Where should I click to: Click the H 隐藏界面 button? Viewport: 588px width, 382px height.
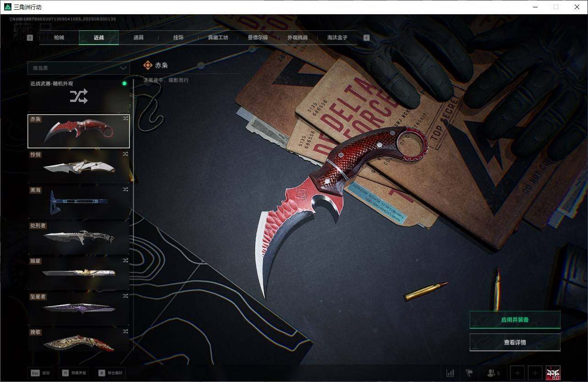75,373
